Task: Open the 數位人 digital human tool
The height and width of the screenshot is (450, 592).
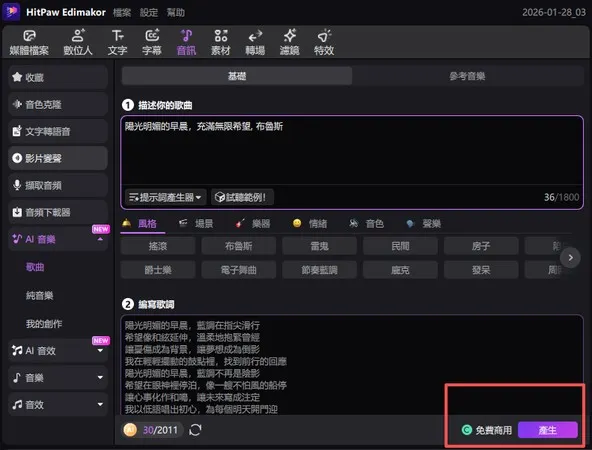Action: pyautogui.click(x=78, y=43)
